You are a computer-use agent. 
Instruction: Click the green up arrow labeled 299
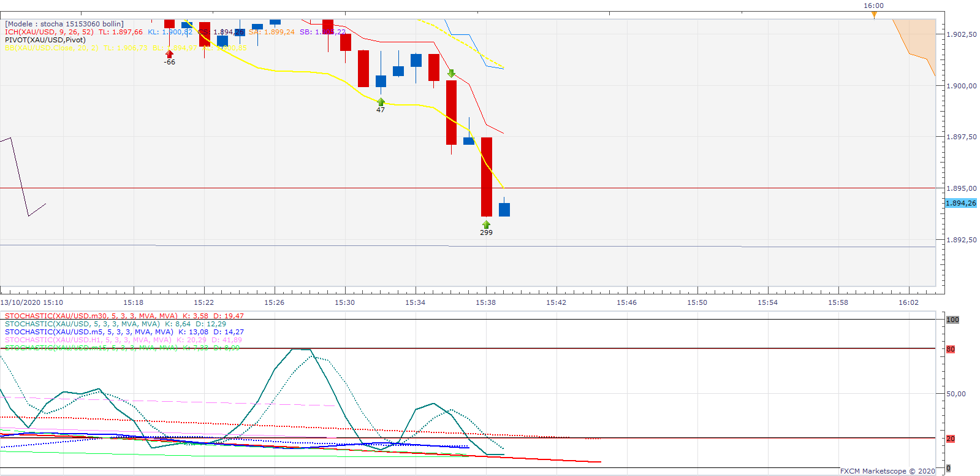point(486,225)
